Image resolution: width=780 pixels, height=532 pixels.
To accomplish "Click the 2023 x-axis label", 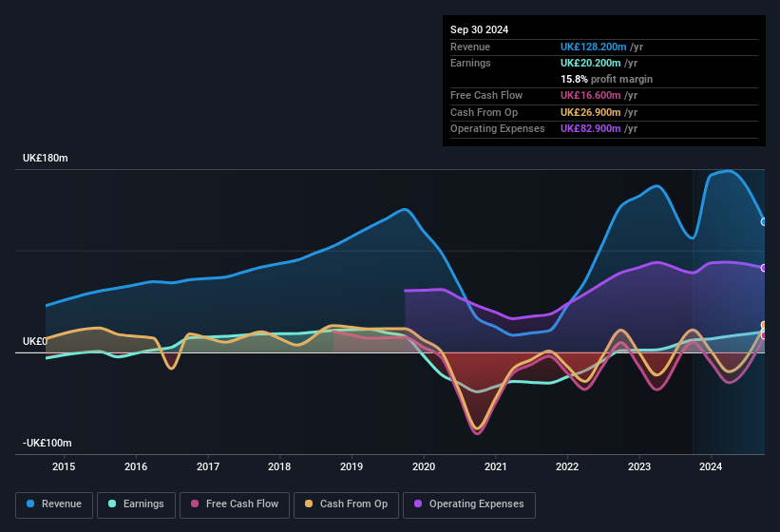I will pyautogui.click(x=639, y=466).
